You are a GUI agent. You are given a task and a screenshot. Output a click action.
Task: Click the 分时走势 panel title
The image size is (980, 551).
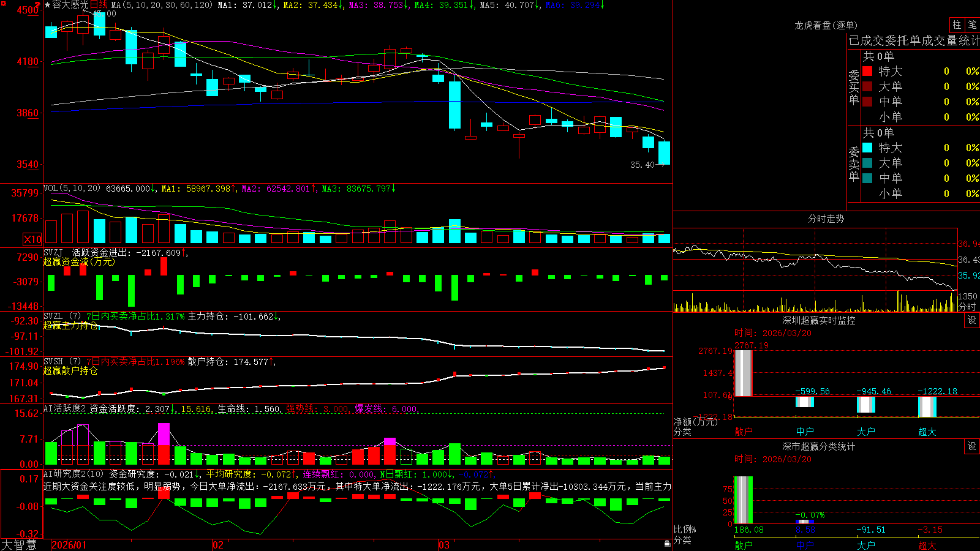[826, 219]
